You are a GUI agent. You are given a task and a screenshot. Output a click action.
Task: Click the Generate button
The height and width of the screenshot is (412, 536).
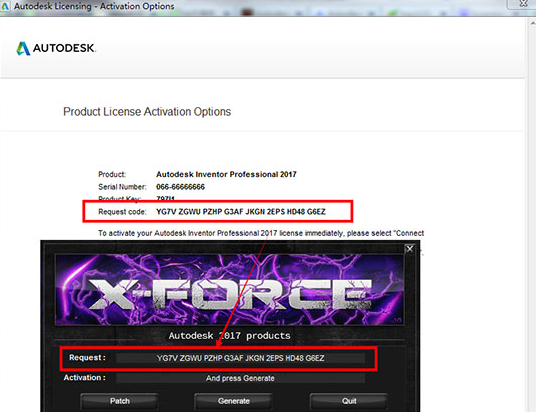(234, 401)
